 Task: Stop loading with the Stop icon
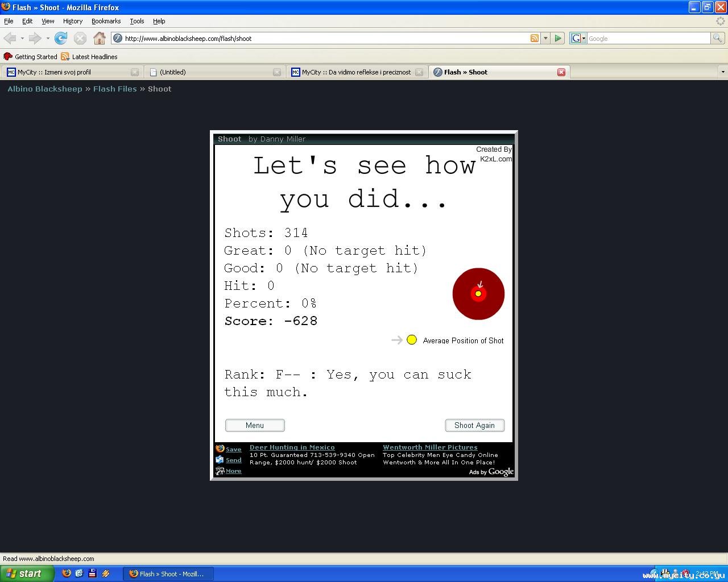pos(80,38)
